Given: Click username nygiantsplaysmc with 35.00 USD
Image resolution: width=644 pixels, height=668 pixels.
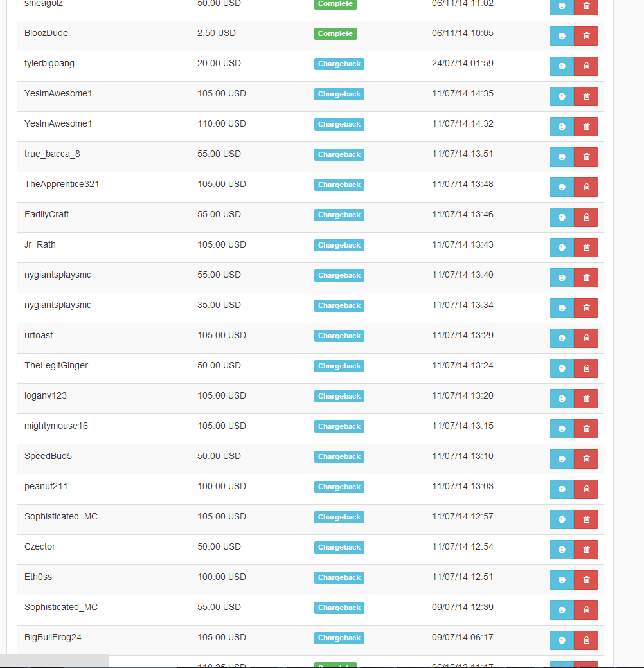Looking at the screenshot, I should click(57, 305).
